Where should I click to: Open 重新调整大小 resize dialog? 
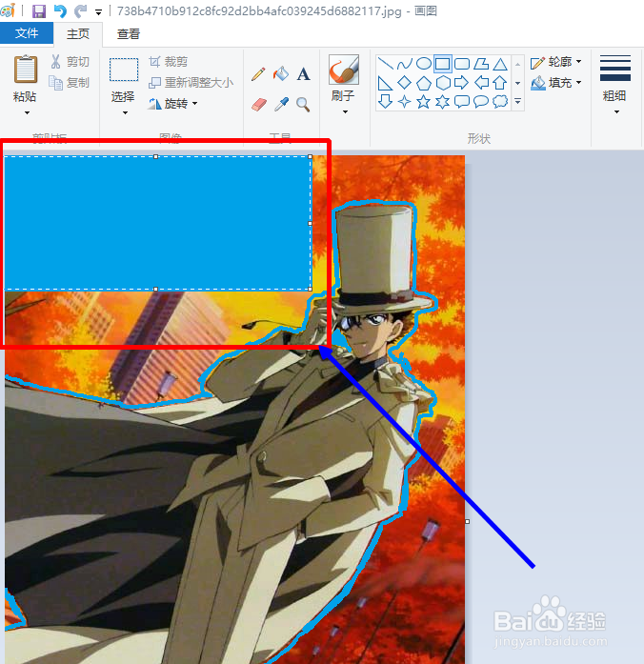[x=191, y=82]
